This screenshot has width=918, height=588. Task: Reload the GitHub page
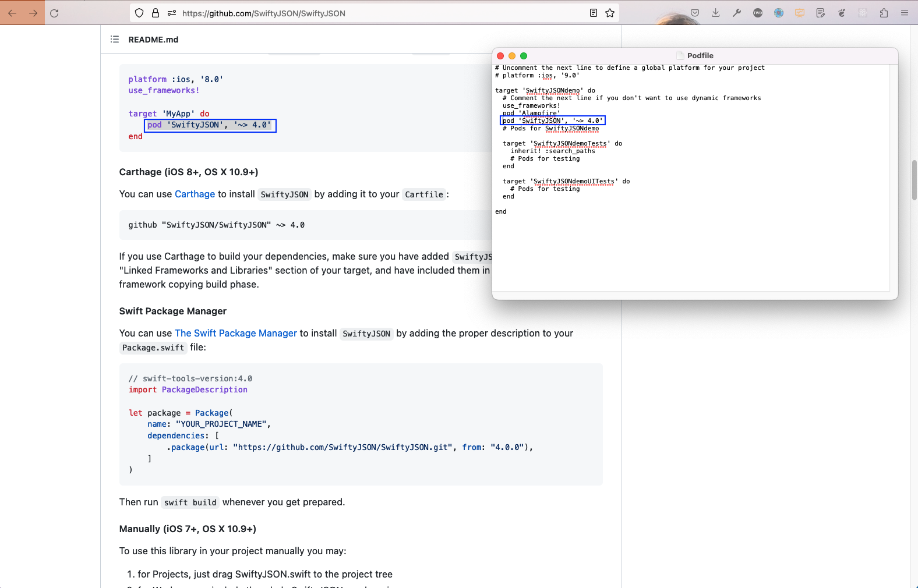54,13
